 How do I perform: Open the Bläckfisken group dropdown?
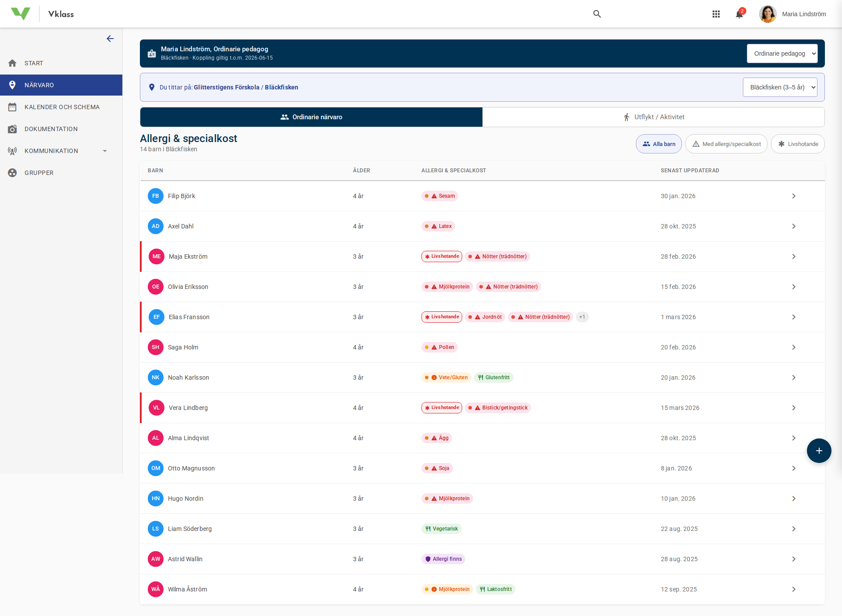coord(780,87)
